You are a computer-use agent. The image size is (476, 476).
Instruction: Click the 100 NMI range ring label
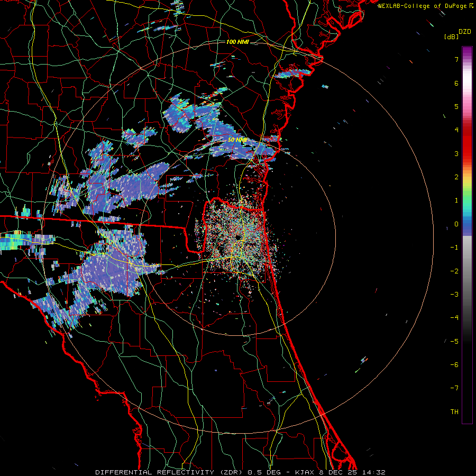click(237, 42)
